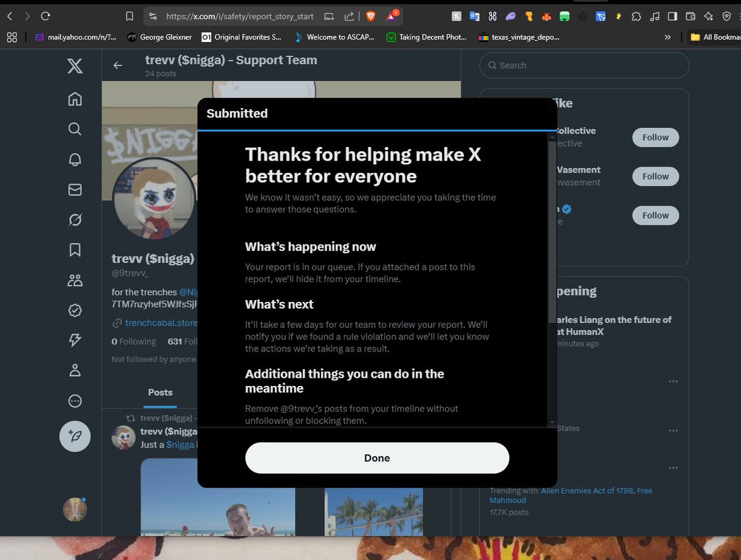Open All Bookmarks folder

click(715, 37)
